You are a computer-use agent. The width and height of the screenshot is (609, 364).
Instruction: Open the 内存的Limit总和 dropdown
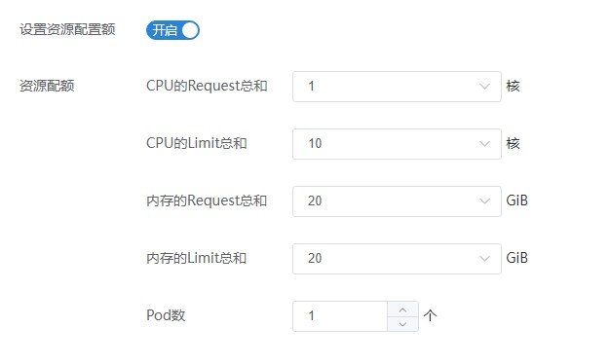(x=397, y=259)
